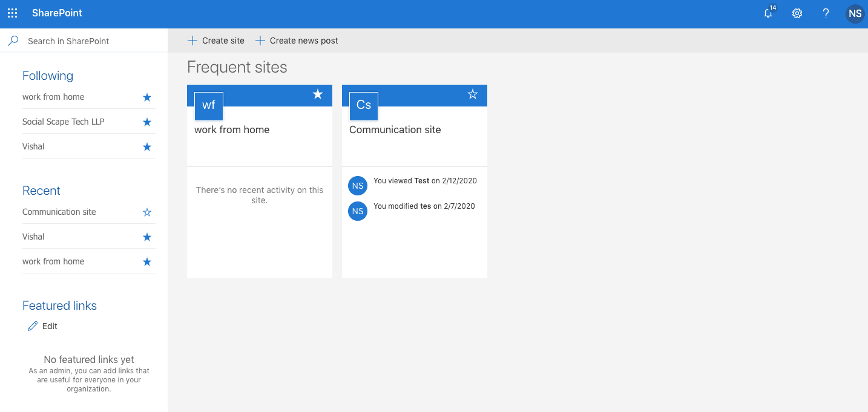Follow Communication site using the card star

tap(473, 94)
